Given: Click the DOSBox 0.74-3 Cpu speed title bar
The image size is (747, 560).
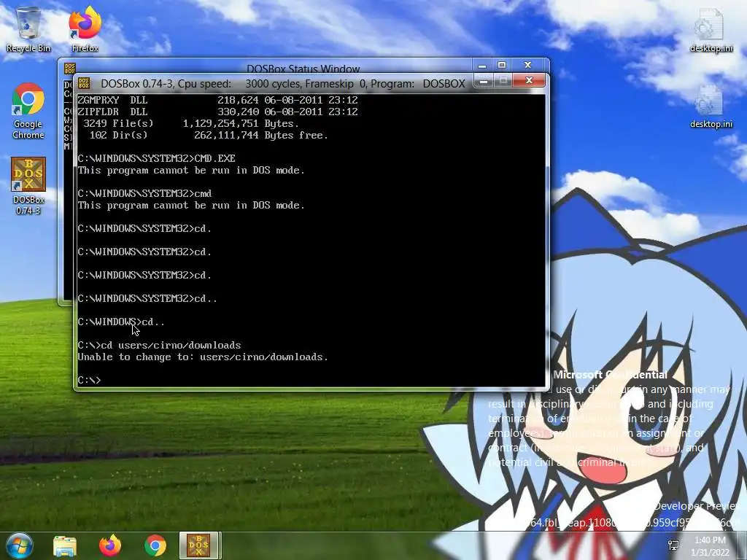Looking at the screenshot, I should click(x=283, y=84).
